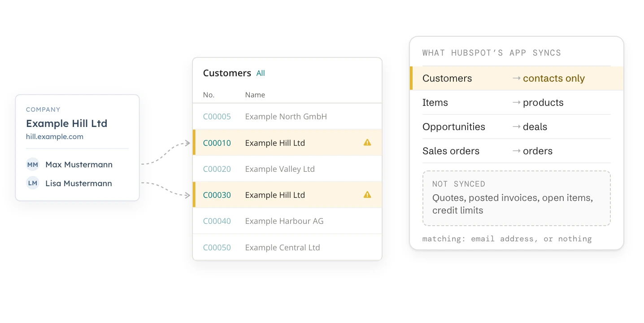Click the NOT SYNCED heading
The width and height of the screenshot is (644, 323).
coord(459,184)
